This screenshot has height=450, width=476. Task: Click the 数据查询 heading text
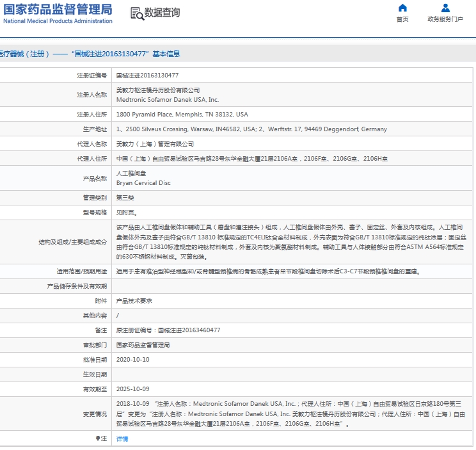162,13
